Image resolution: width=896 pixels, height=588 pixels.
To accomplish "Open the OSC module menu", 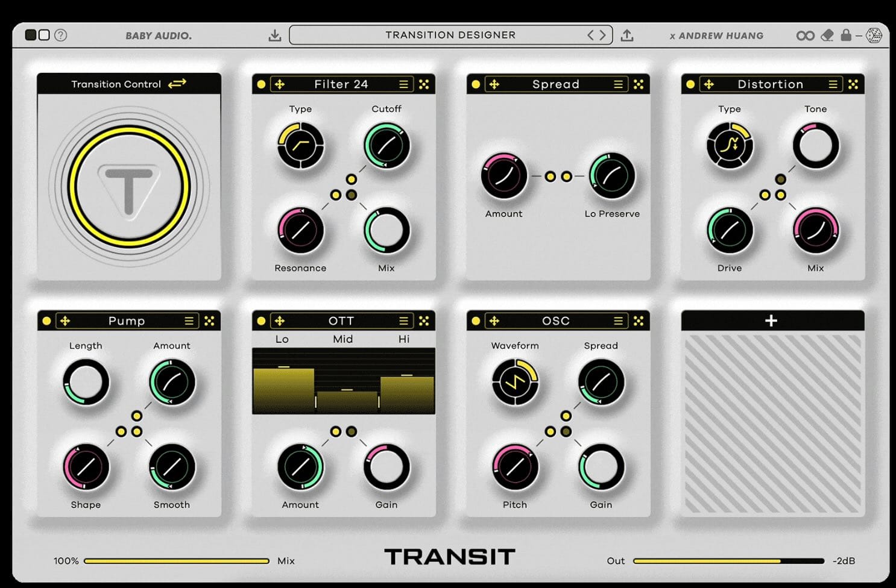I will click(x=618, y=321).
